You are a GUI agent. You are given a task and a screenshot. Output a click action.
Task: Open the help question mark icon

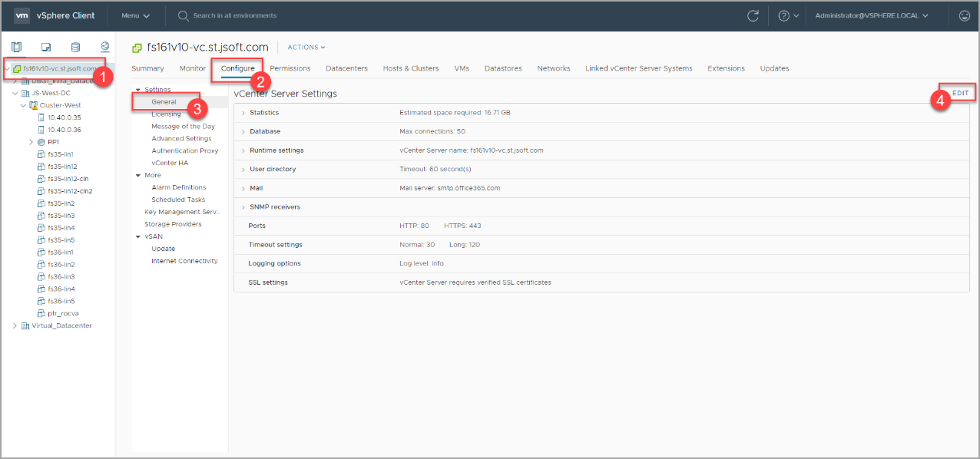(x=783, y=15)
